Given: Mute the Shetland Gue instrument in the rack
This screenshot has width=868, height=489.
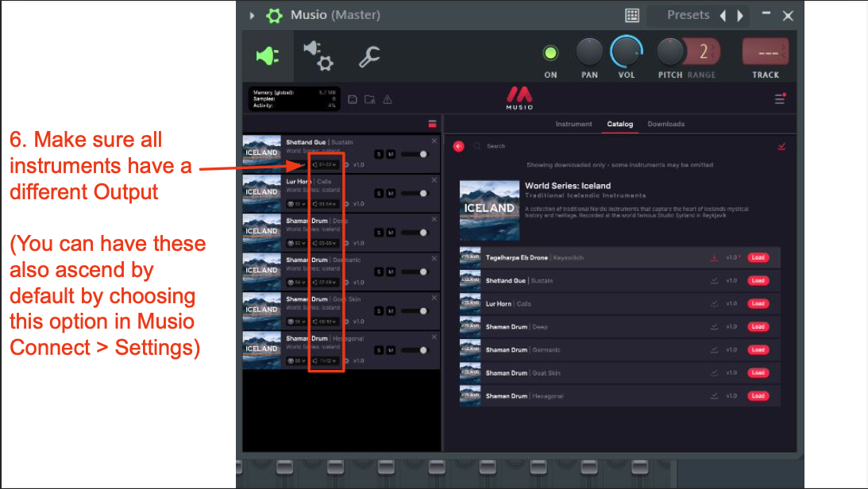Looking at the screenshot, I should click(x=391, y=154).
